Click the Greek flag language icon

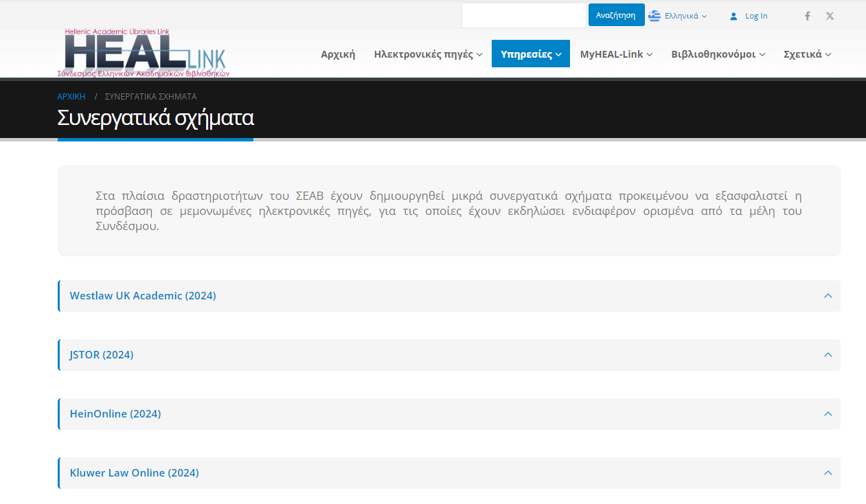(654, 16)
